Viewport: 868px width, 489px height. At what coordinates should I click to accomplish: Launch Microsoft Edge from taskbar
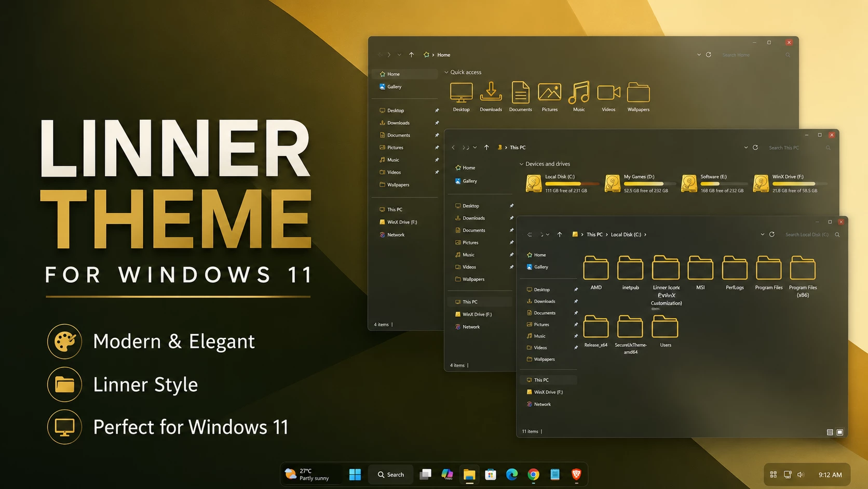coord(512,474)
